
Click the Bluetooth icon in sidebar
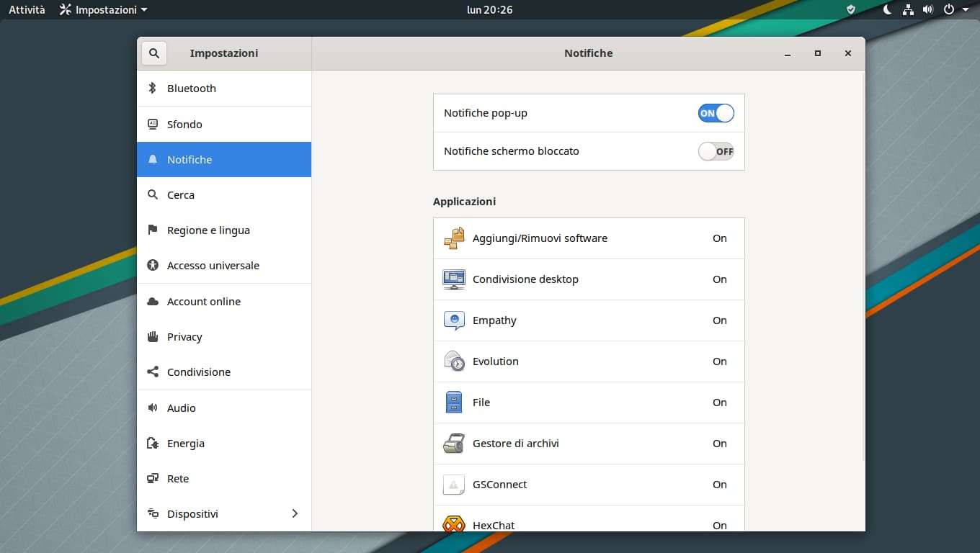point(152,88)
